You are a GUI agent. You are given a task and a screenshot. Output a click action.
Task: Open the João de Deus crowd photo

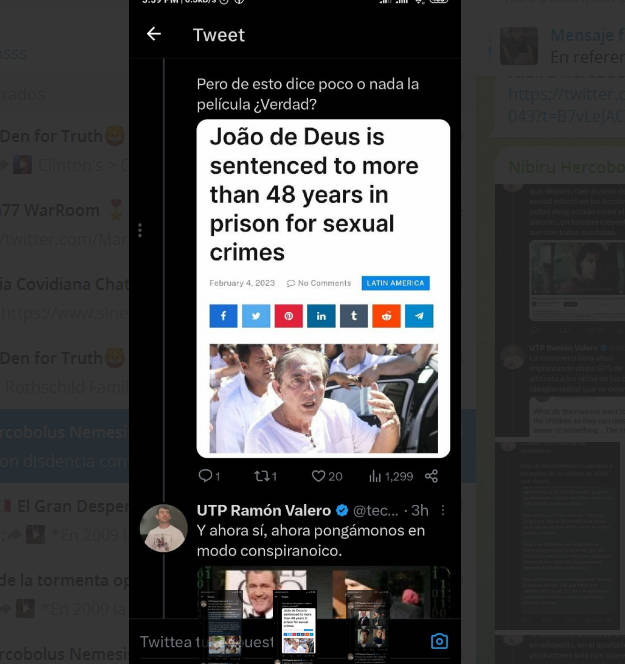[x=324, y=398]
